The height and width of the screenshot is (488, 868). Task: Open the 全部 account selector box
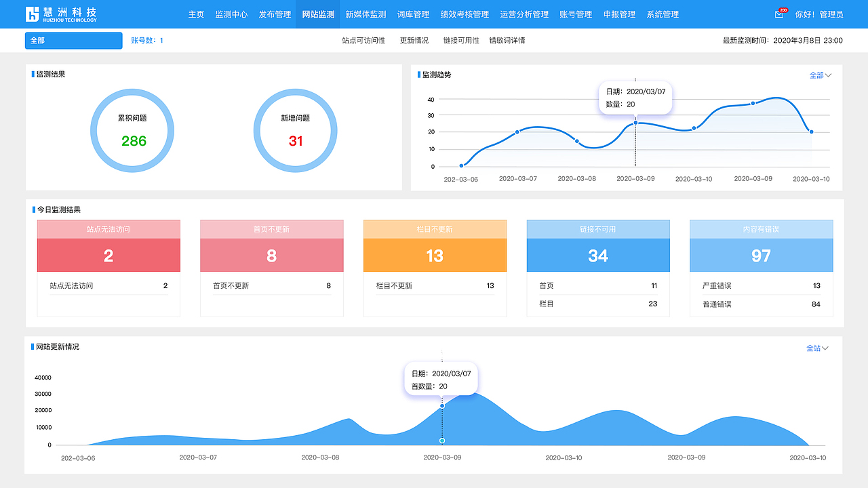[74, 41]
